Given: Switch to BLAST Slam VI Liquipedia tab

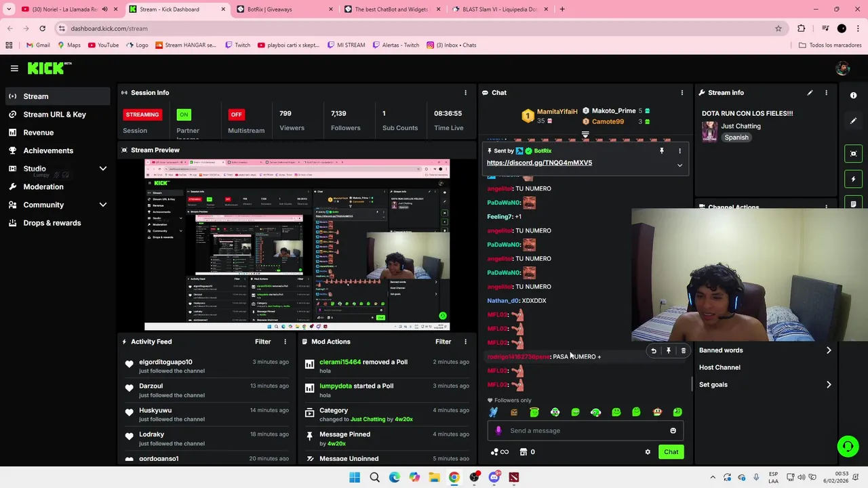Looking at the screenshot, I should (x=500, y=9).
